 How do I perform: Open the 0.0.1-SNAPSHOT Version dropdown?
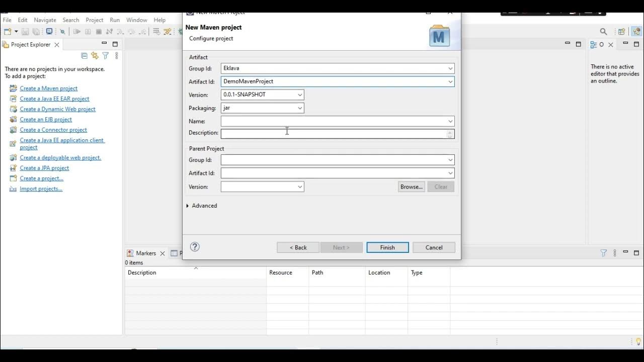pyautogui.click(x=300, y=95)
